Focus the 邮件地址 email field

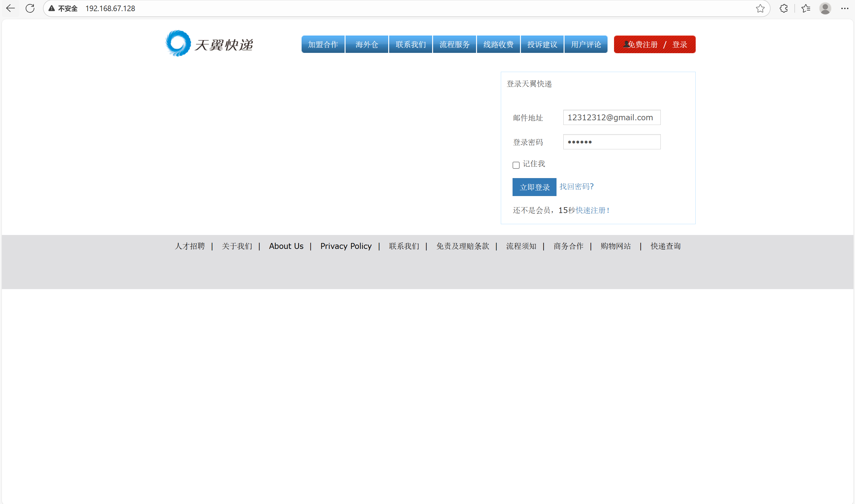[612, 117]
